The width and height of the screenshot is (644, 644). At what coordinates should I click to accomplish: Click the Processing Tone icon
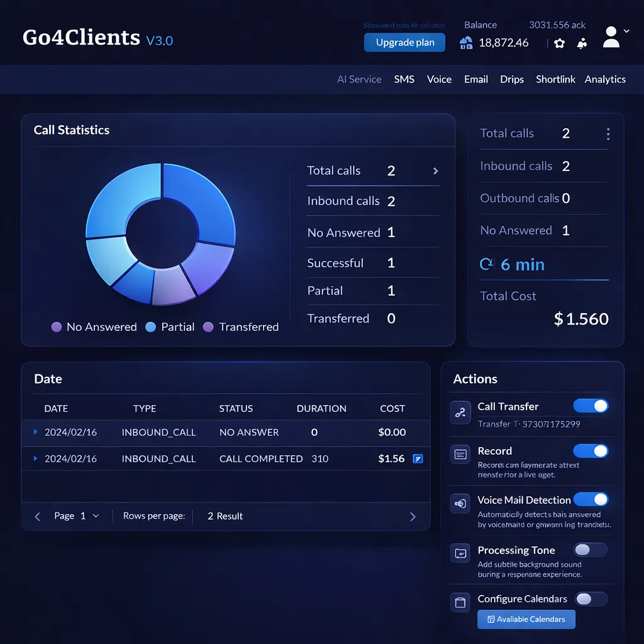point(460,553)
